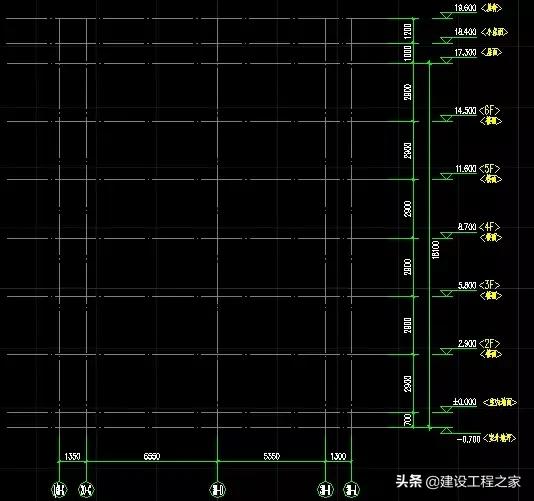Click axis bubble under the 6550/5350 grid line
534x501 pixels.
(218, 490)
